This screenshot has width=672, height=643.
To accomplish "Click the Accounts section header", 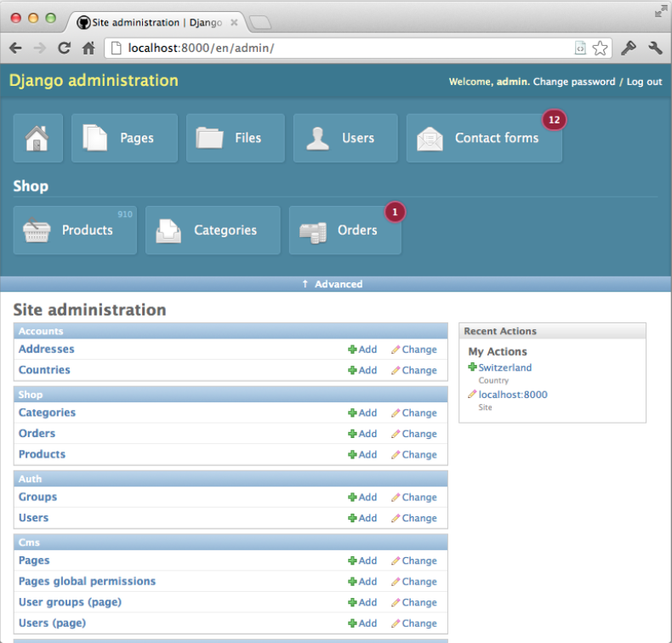I will pos(231,331).
